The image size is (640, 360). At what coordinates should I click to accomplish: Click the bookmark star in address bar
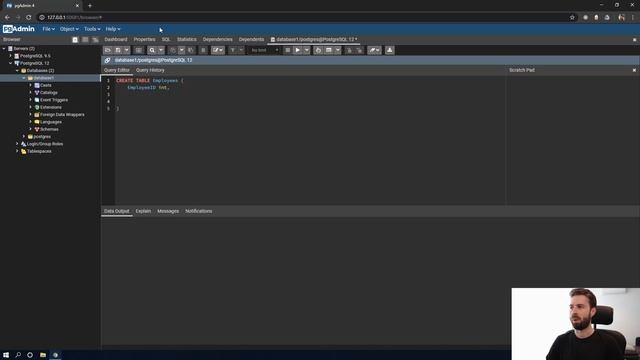click(572, 18)
